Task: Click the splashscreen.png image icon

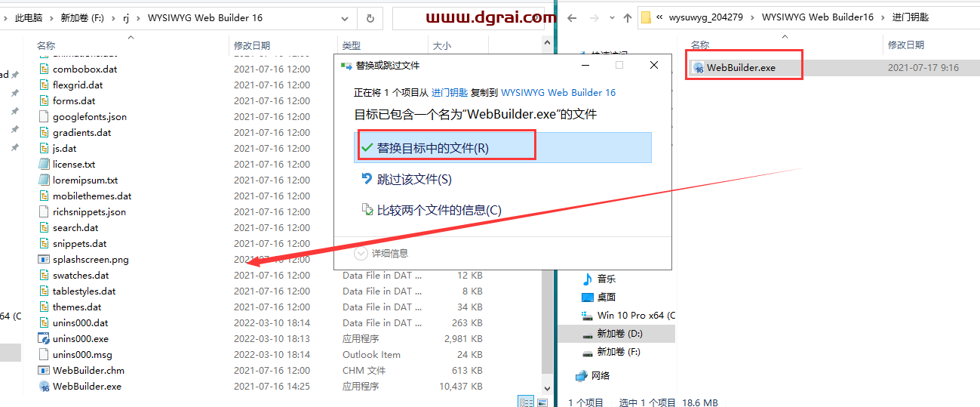Action: (x=44, y=259)
